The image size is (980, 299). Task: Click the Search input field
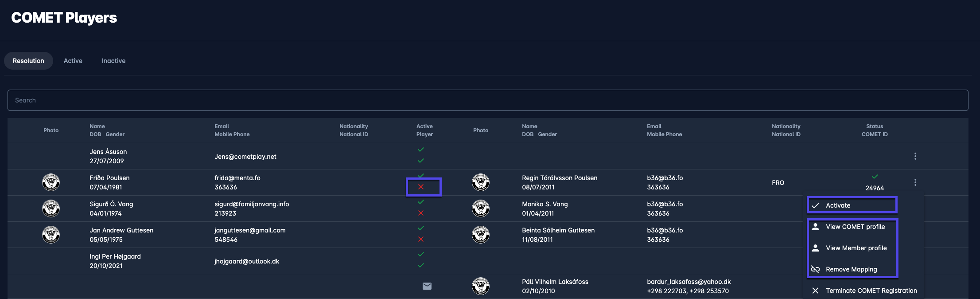point(487,100)
